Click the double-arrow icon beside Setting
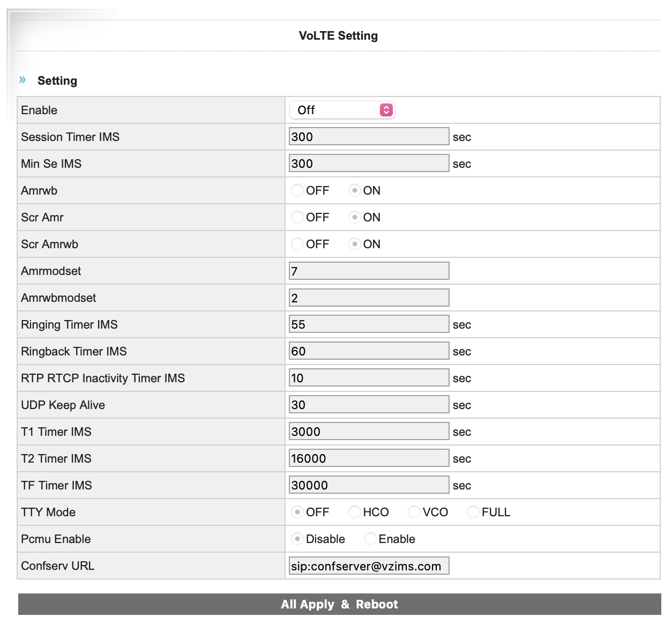Screen dimensions: 672x624 (23, 80)
